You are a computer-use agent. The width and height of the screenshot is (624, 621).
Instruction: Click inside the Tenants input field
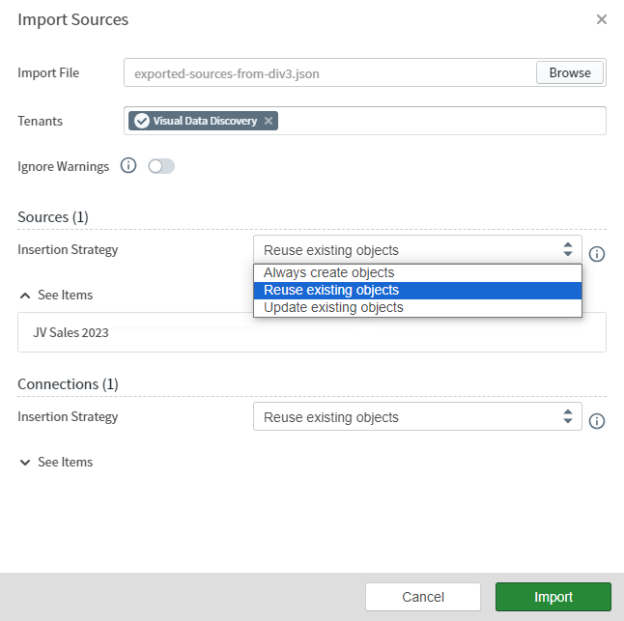440,121
